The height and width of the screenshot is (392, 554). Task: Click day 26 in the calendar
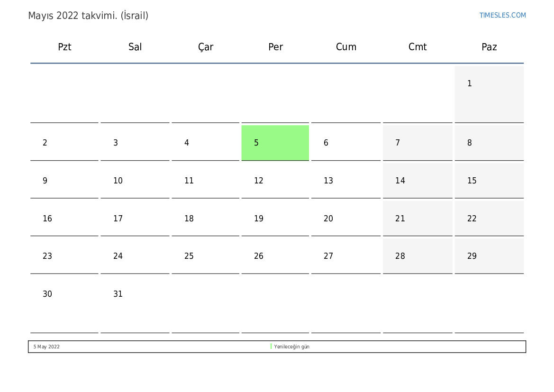click(275, 256)
